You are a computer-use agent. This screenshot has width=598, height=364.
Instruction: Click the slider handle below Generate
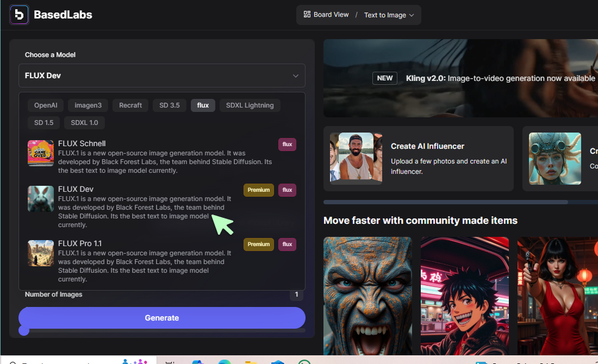24,330
